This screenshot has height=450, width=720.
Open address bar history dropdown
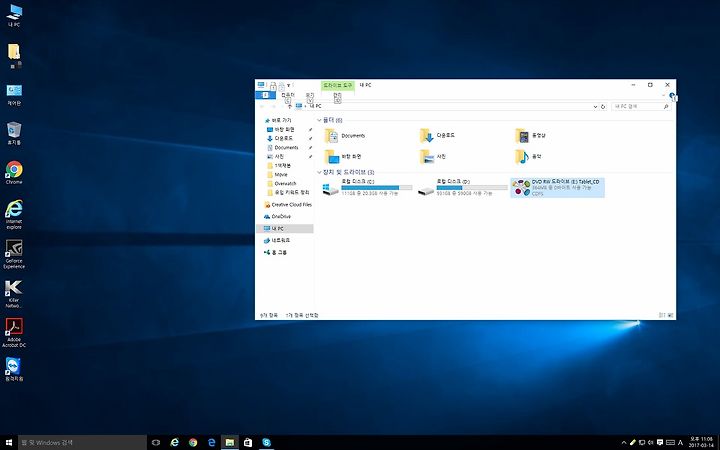click(596, 107)
